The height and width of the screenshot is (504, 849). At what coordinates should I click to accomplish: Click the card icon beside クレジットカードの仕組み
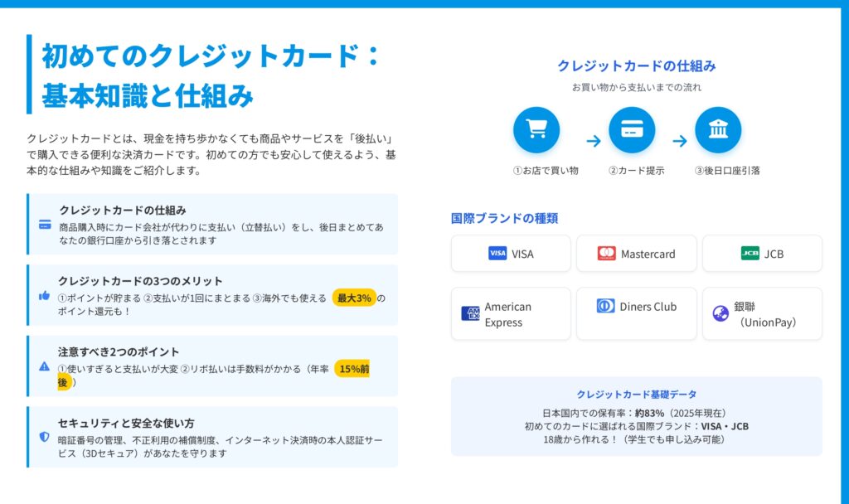pyautogui.click(x=45, y=225)
